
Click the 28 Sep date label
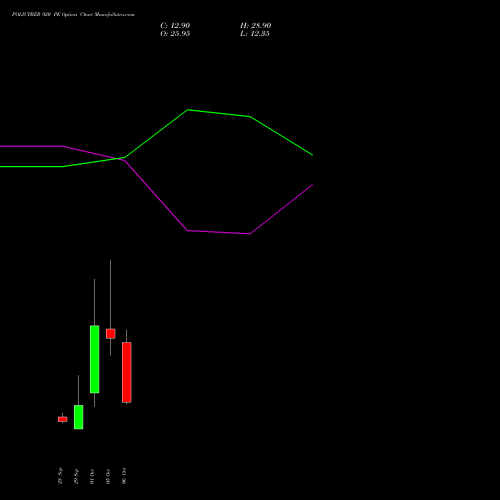60,476
